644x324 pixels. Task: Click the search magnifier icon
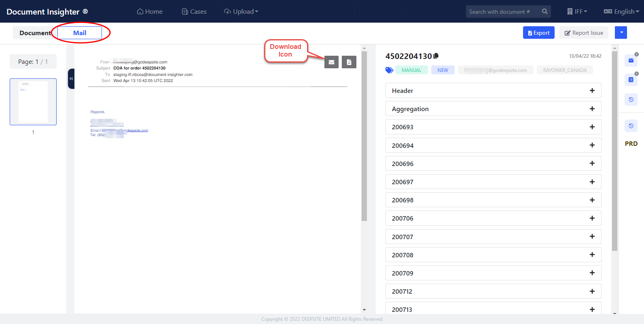tap(544, 12)
